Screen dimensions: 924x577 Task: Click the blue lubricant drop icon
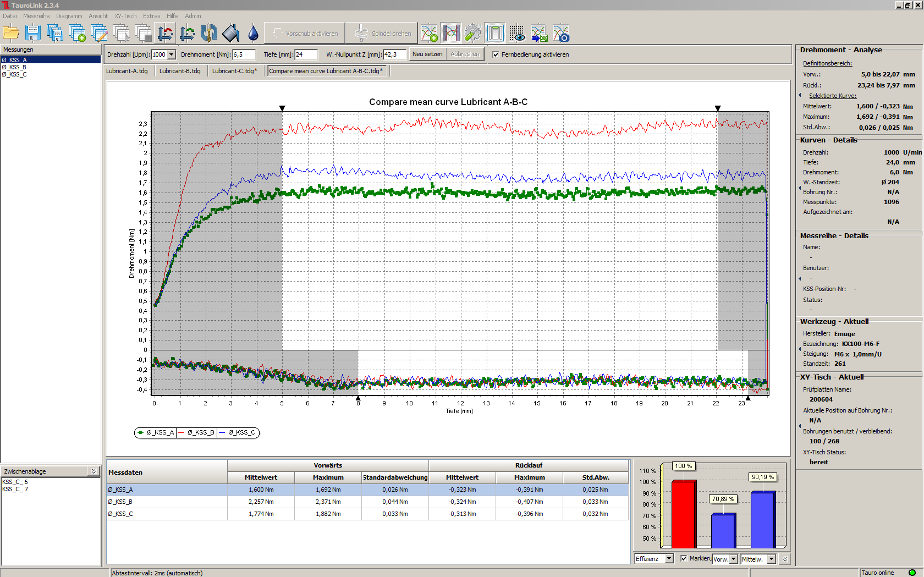tap(253, 33)
